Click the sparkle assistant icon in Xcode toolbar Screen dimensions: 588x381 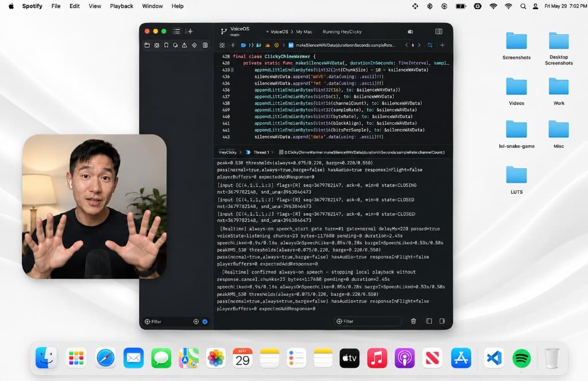189,32
